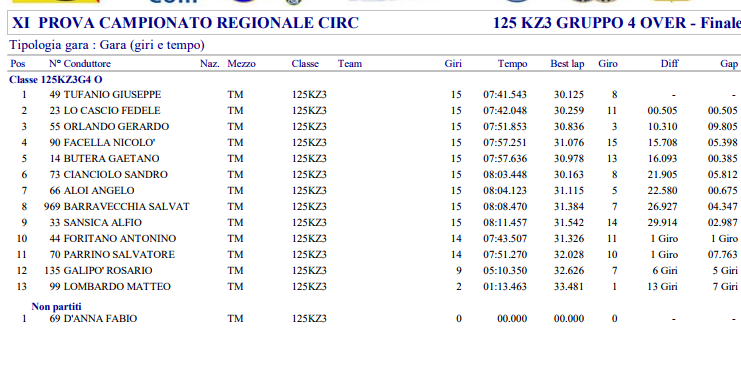Click the Giro column header

click(608, 64)
